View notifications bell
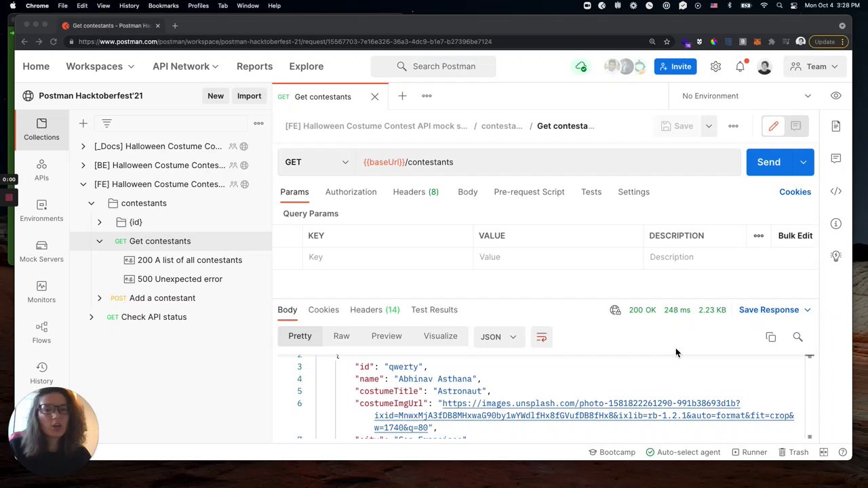This screenshot has width=868, height=488. pyautogui.click(x=741, y=66)
